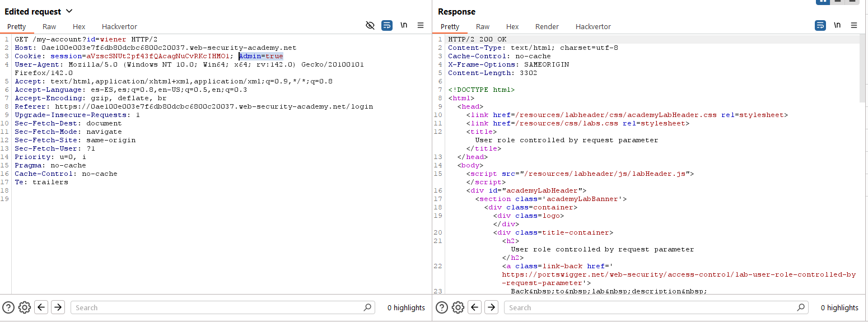Click the response vertical scrollbar
Viewport: 868px width, 322px height.
[863, 67]
